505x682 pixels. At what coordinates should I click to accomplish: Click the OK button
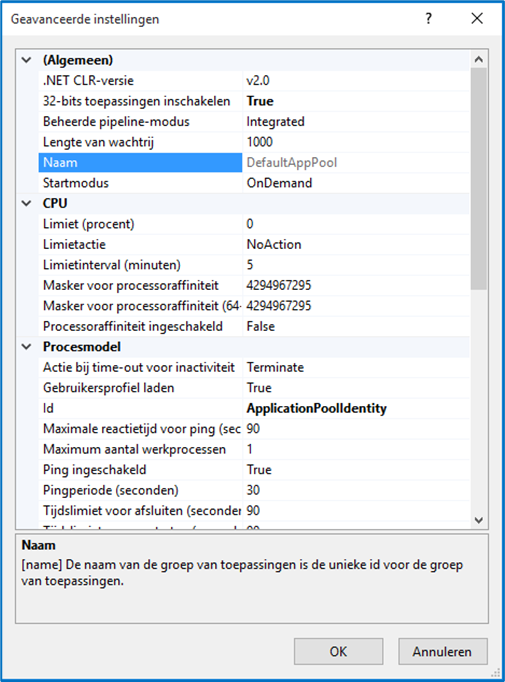tap(338, 651)
